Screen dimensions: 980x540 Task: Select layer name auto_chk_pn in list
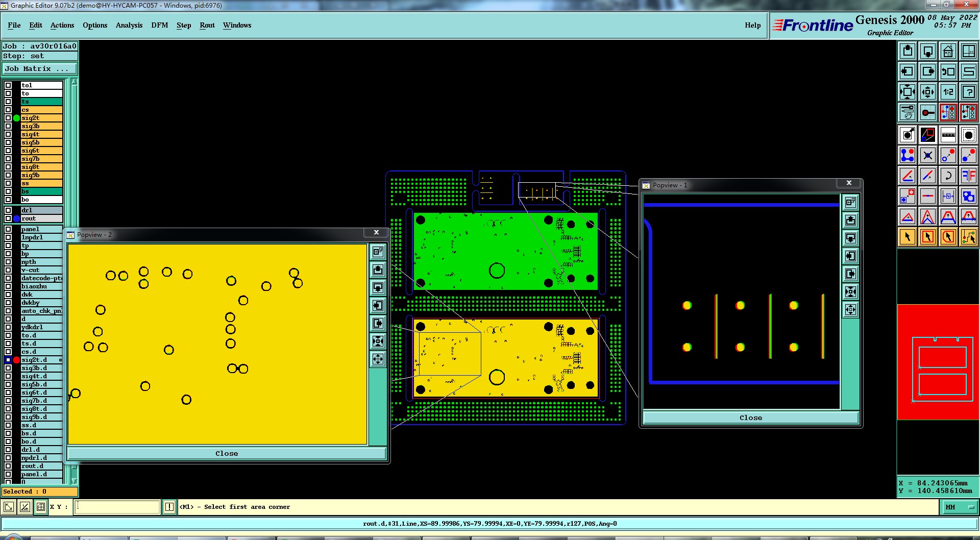click(41, 311)
